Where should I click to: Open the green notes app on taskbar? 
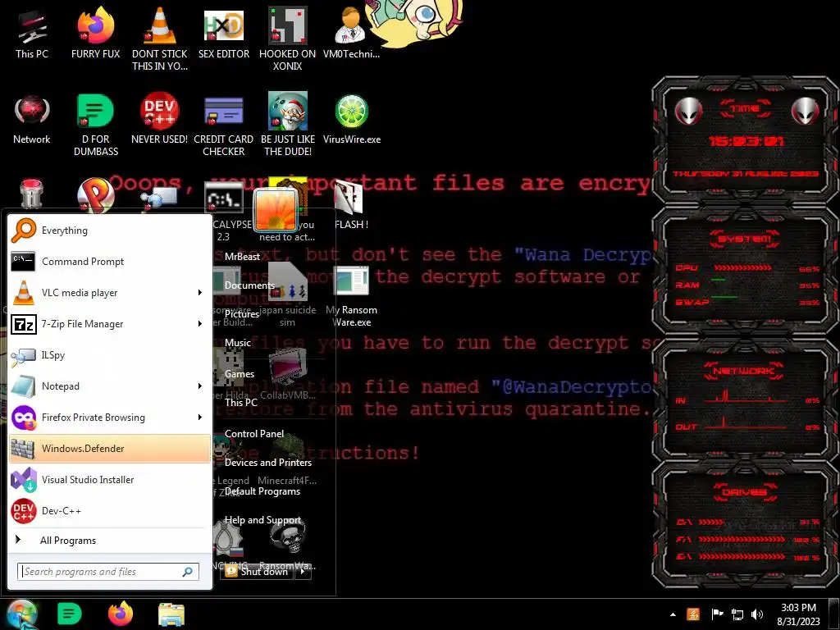69,614
